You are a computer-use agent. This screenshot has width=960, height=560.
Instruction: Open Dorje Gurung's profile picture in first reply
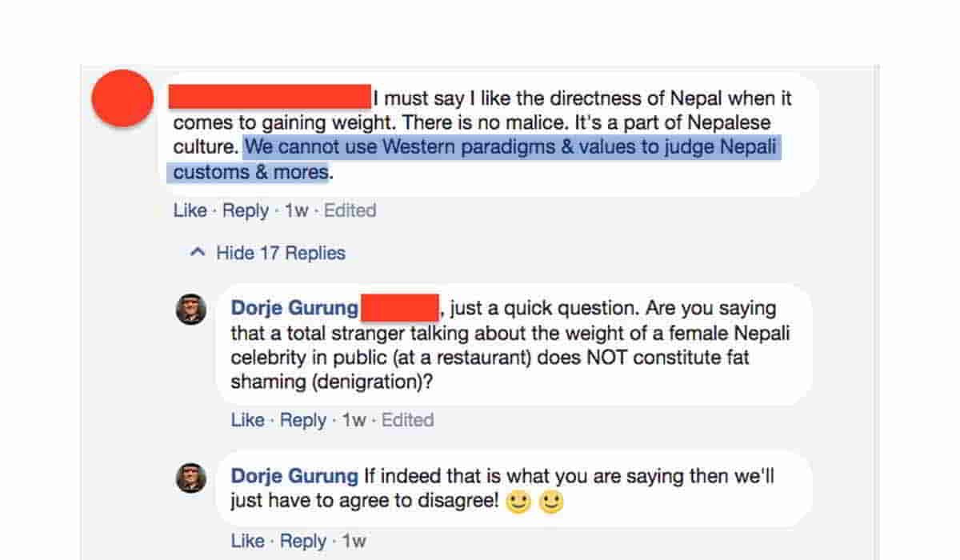point(192,308)
